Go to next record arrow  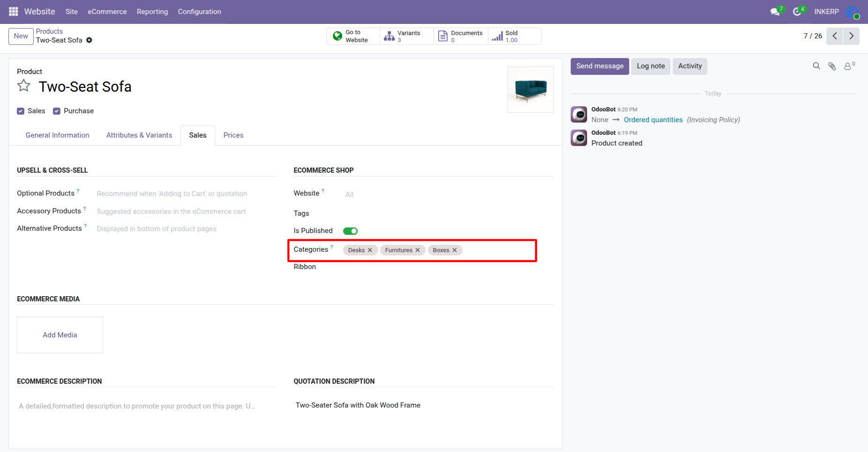(x=852, y=36)
